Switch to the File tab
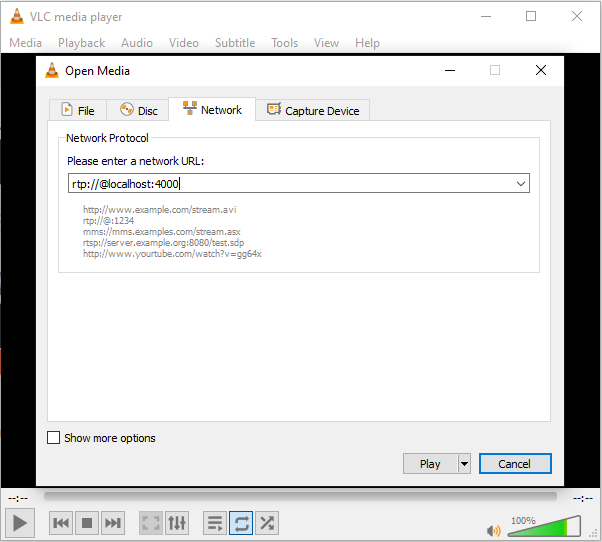Image resolution: width=602 pixels, height=542 pixels. coord(78,111)
